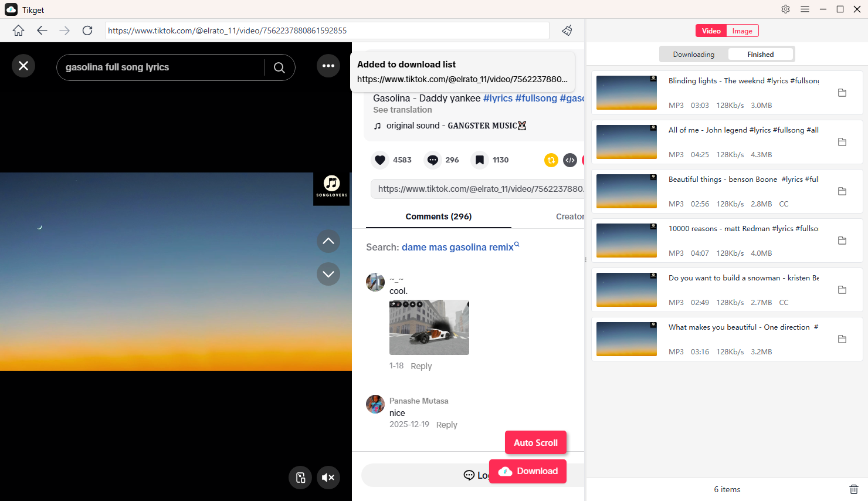Switch to the Image tab
The height and width of the screenshot is (501, 868).
pos(742,31)
